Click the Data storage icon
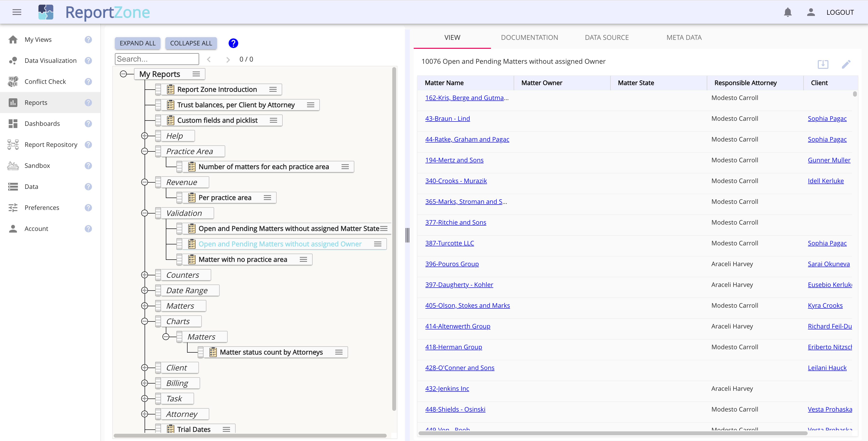The height and width of the screenshot is (441, 868). pos(13,186)
